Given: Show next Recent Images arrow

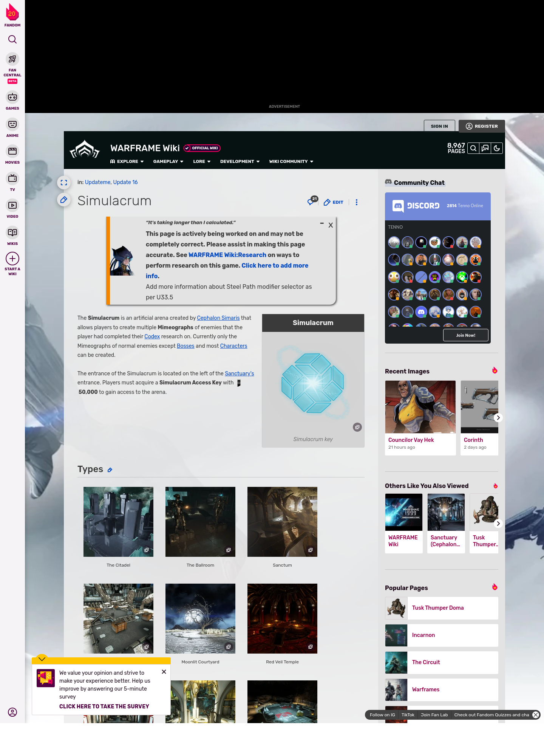Looking at the screenshot, I should click(498, 418).
